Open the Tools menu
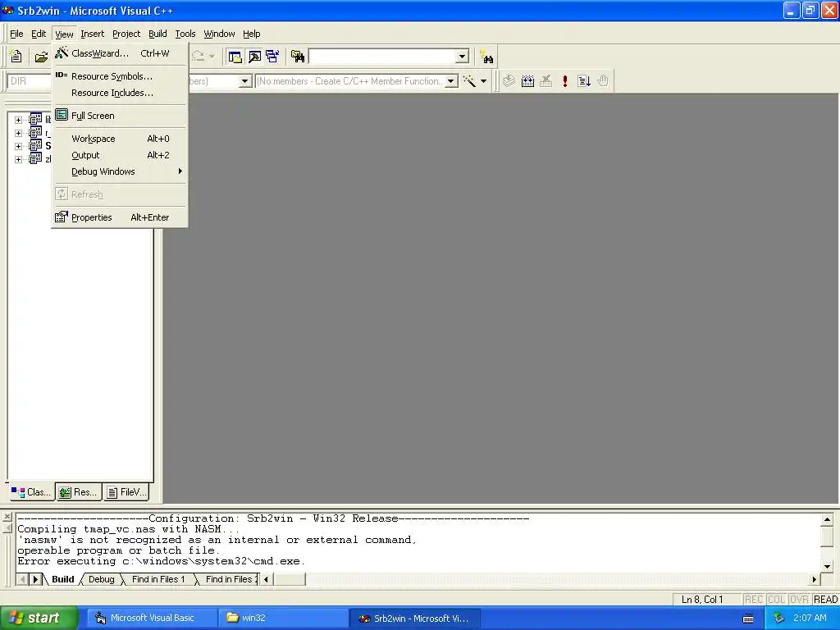Image resolution: width=840 pixels, height=630 pixels. coord(185,34)
